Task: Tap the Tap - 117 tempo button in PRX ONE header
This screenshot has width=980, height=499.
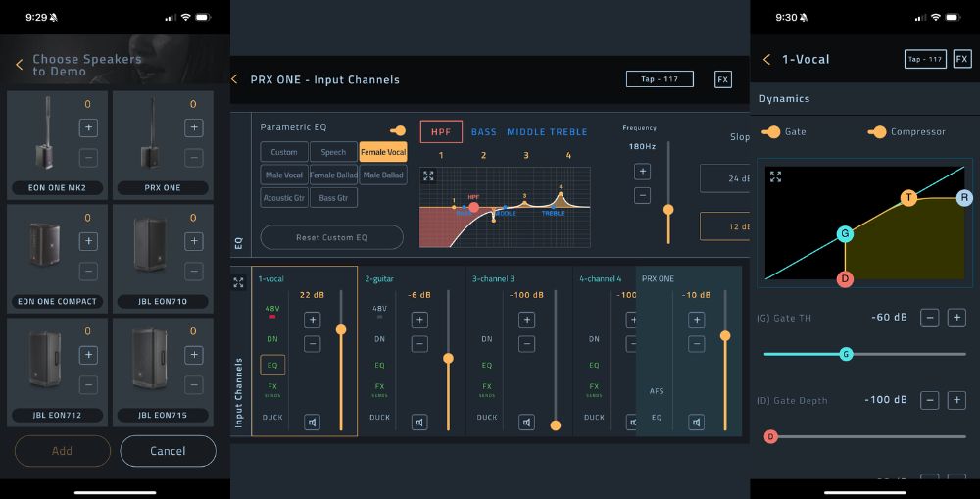Action: (x=660, y=79)
